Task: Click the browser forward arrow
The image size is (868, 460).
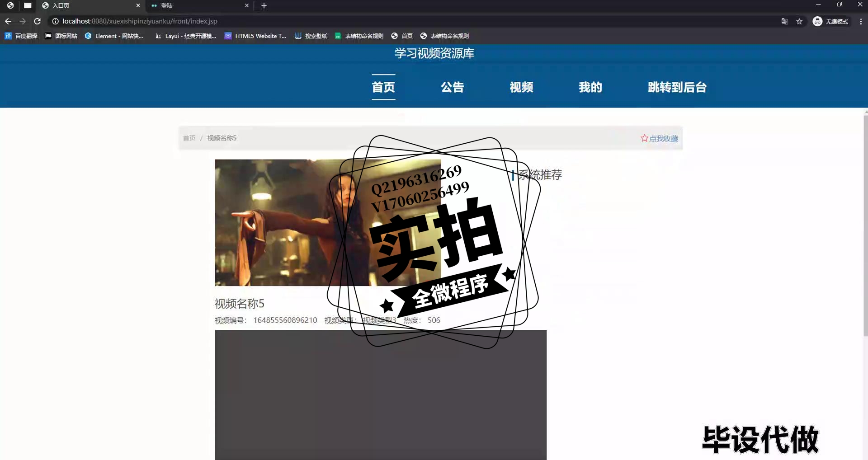Action: [x=23, y=21]
